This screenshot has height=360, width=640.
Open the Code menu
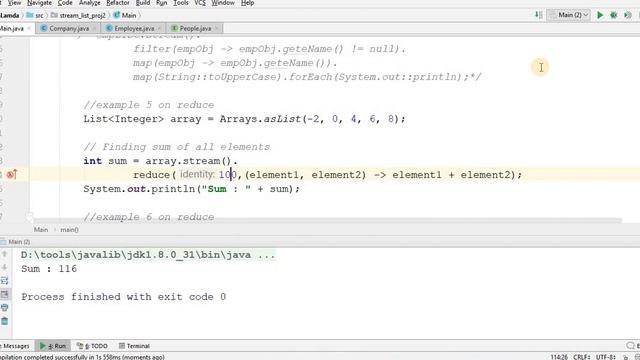coord(65,3)
